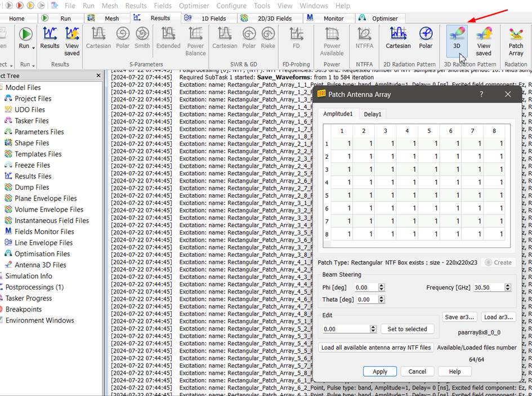The height and width of the screenshot is (396, 532).
Task: Click the green Run simulation icon
Action: coord(25,34)
